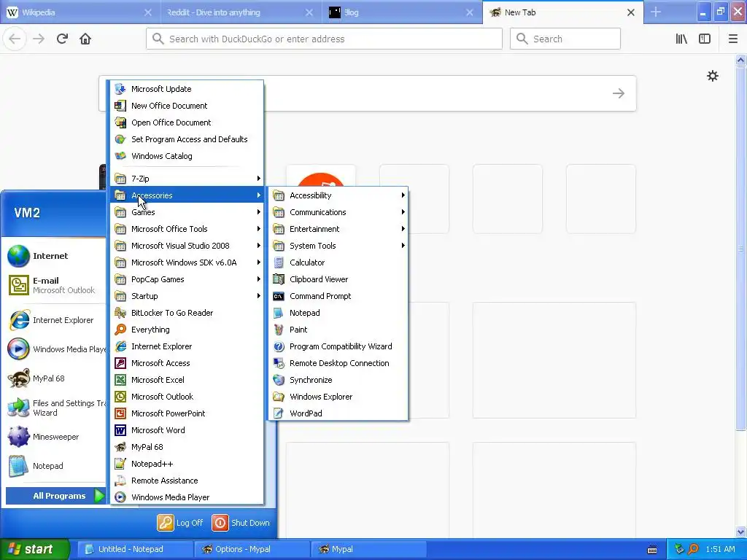Open Calculator from Accessories menu
Viewport: 747px width, 560px height.
(338, 262)
